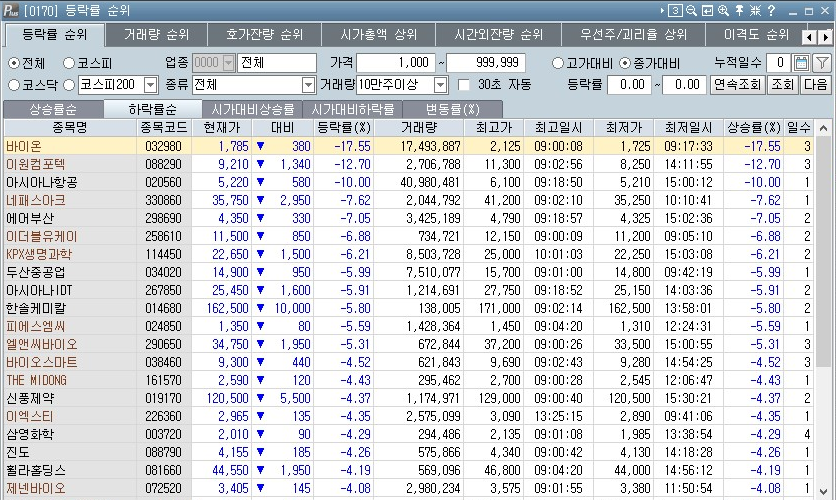Click the 현재가 column header
836x500 pixels.
pos(221,128)
